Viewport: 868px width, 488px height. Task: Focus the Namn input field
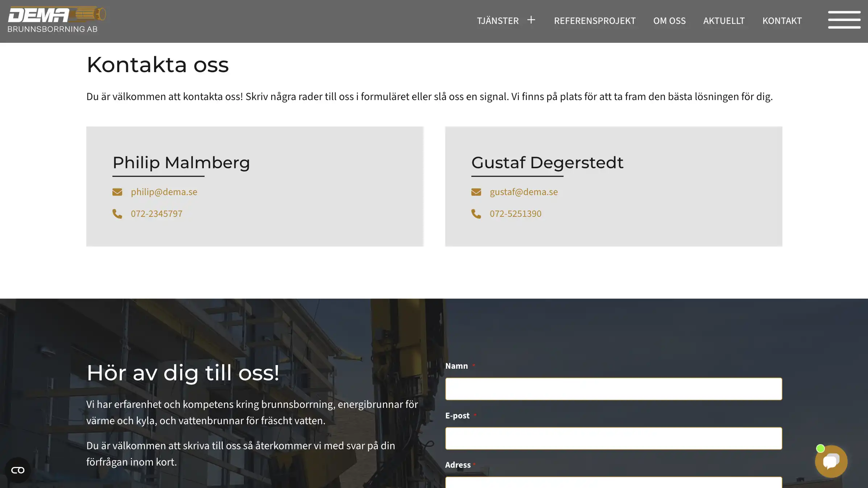pos(613,389)
